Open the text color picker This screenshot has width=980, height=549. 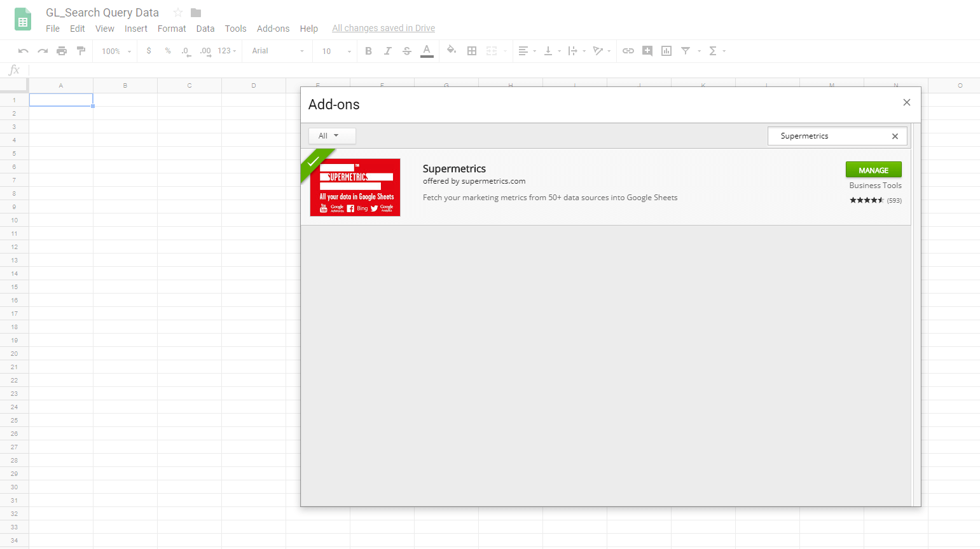click(x=427, y=51)
